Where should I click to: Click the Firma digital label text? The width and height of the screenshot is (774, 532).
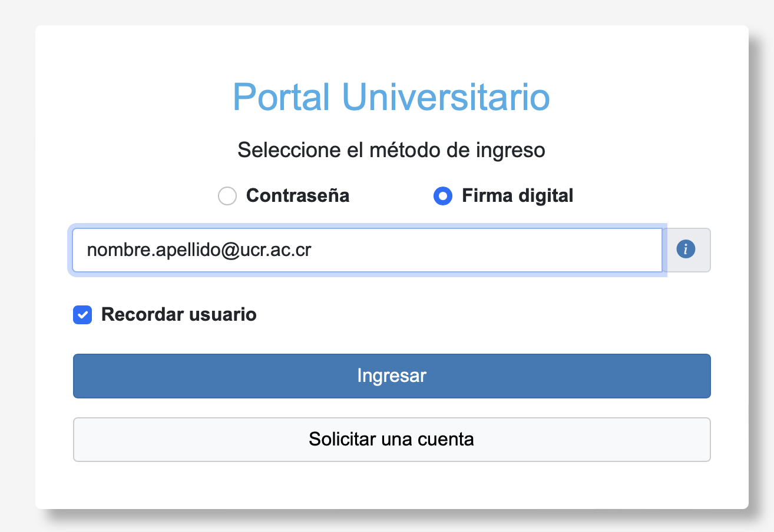point(517,195)
